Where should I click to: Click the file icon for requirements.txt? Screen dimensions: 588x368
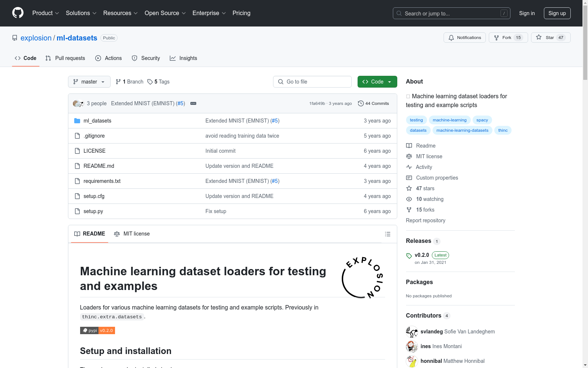pyautogui.click(x=77, y=181)
